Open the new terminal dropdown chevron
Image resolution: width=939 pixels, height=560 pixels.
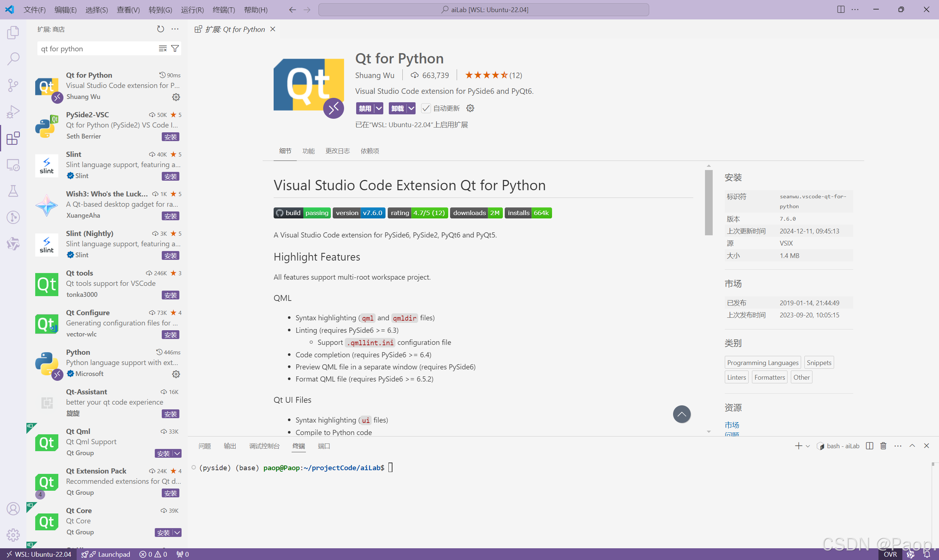(x=807, y=446)
